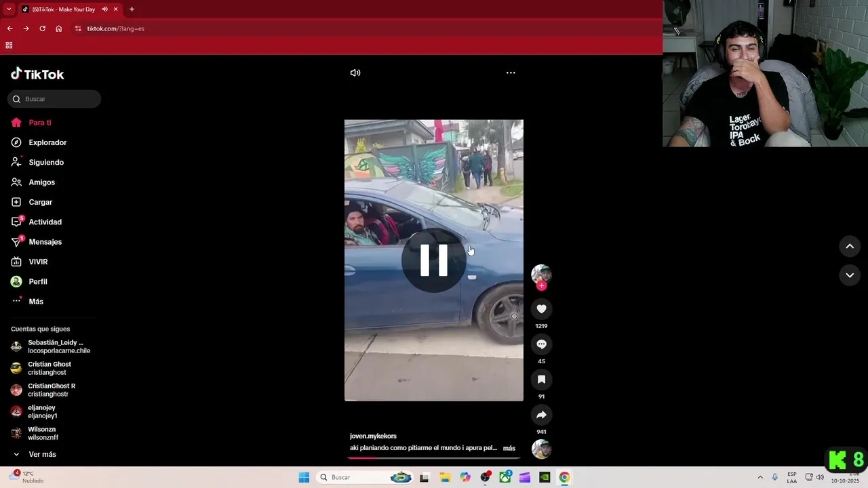Open Xbox app from taskbar
Image resolution: width=868 pixels, height=488 pixels.
pyautogui.click(x=505, y=477)
